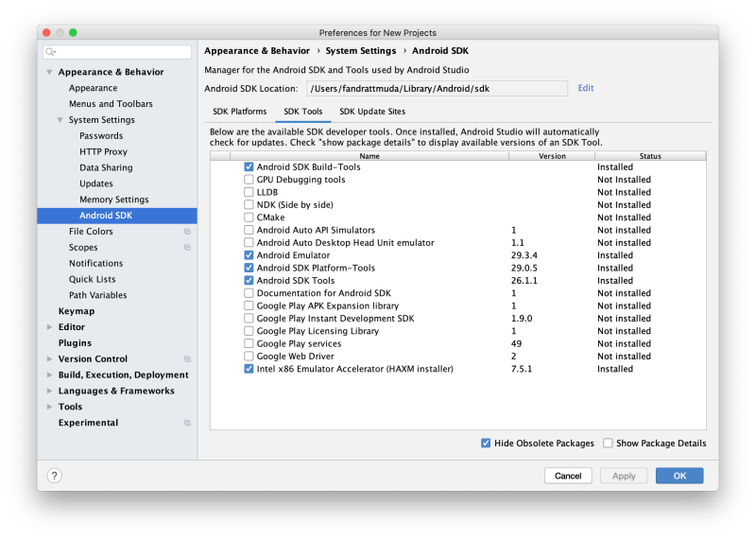Screen dimensions: 756x540
Task: Uncheck Android SDK Platform-Tools
Action: [249, 268]
